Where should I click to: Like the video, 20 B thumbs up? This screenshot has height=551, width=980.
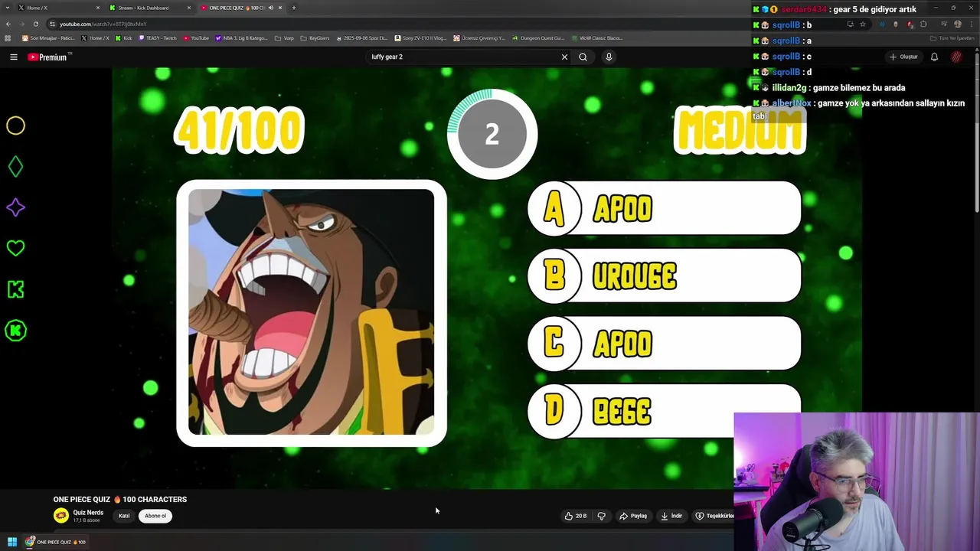[576, 516]
